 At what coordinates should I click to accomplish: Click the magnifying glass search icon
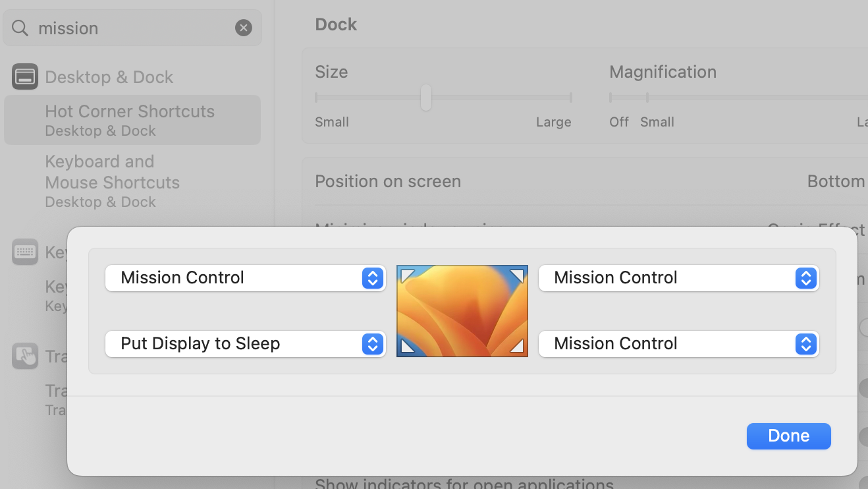point(20,28)
